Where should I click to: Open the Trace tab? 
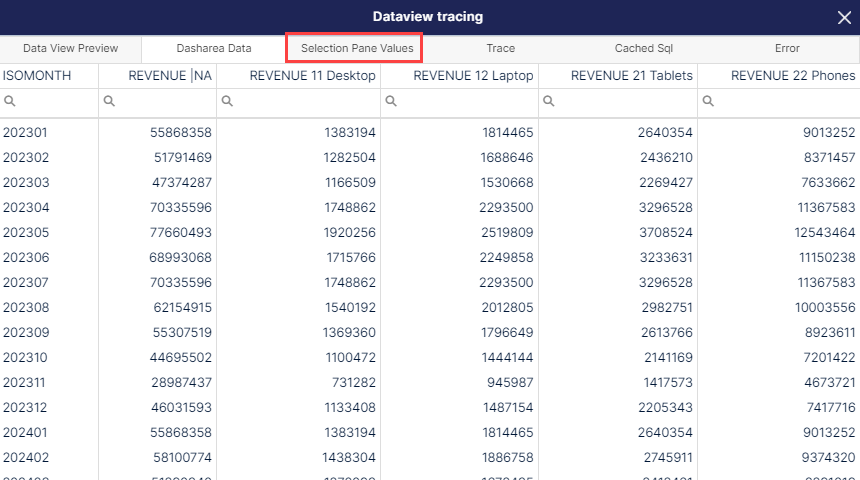point(501,48)
